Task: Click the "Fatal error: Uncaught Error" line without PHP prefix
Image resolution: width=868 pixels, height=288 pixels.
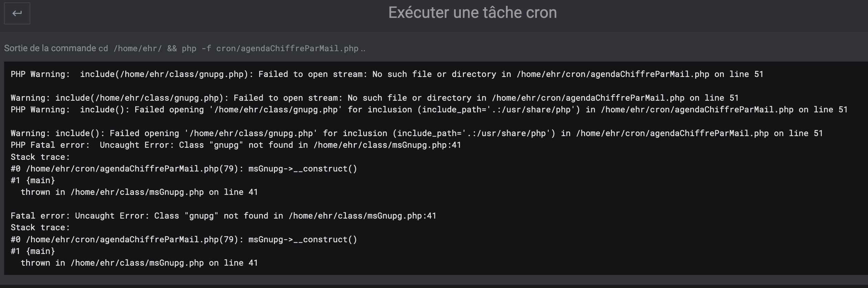Action: 223,216
